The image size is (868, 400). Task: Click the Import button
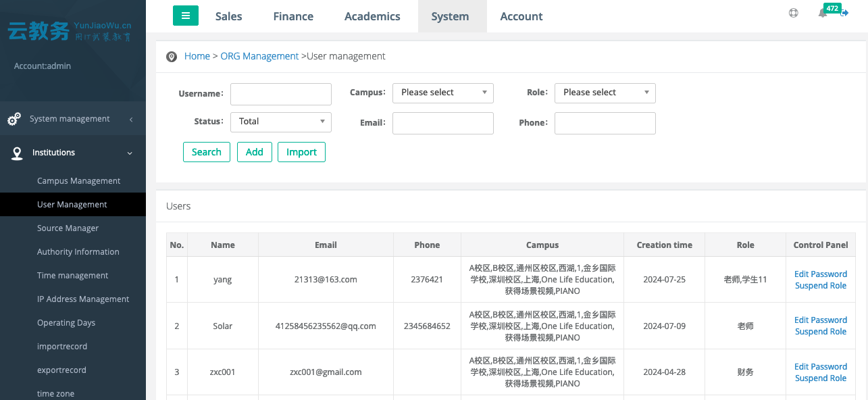click(x=301, y=152)
